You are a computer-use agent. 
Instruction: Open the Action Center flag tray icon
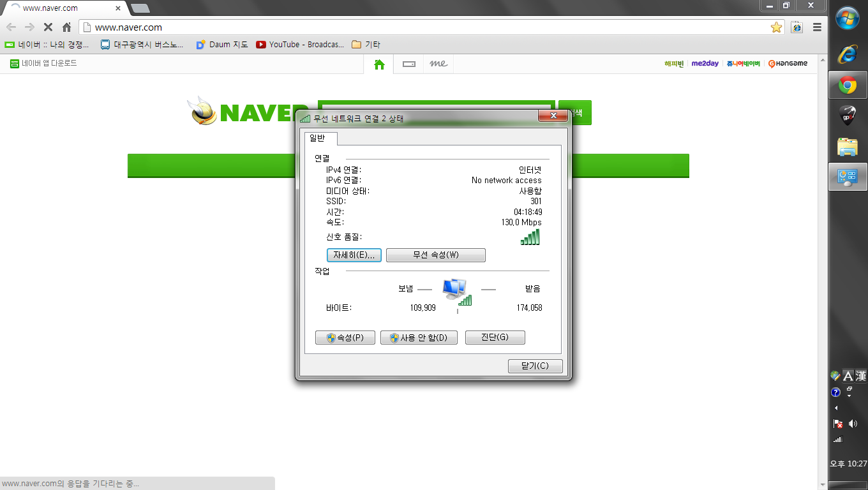[x=838, y=424]
